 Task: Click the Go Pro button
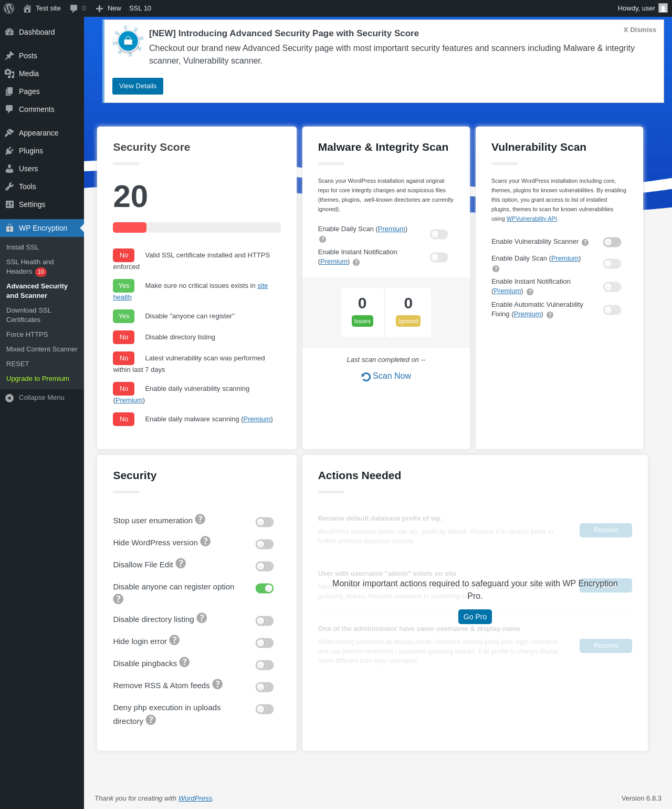(475, 617)
